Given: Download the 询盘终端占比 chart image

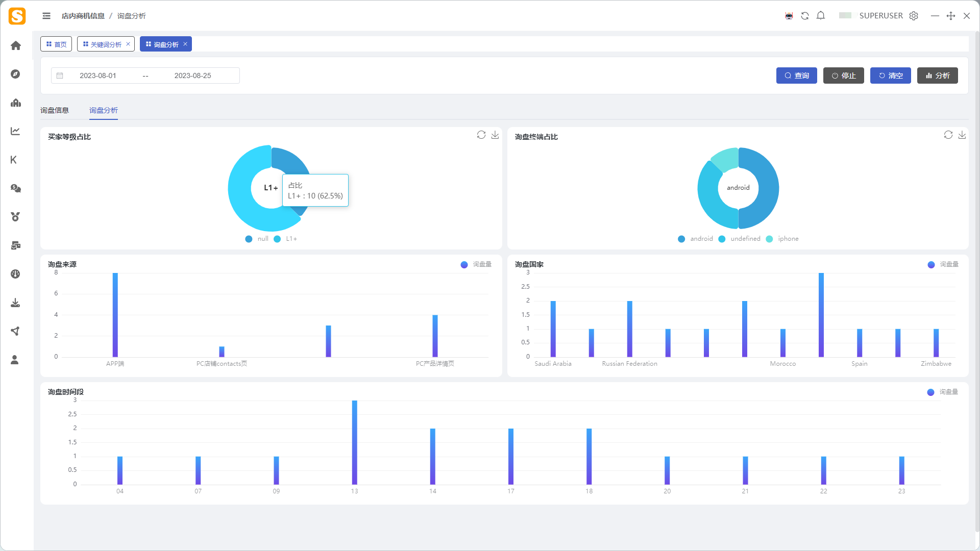Looking at the screenshot, I should click(962, 135).
